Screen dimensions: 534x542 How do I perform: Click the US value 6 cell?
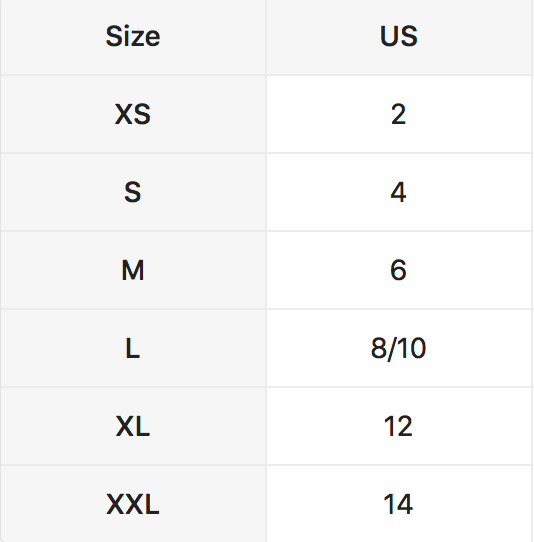399,270
